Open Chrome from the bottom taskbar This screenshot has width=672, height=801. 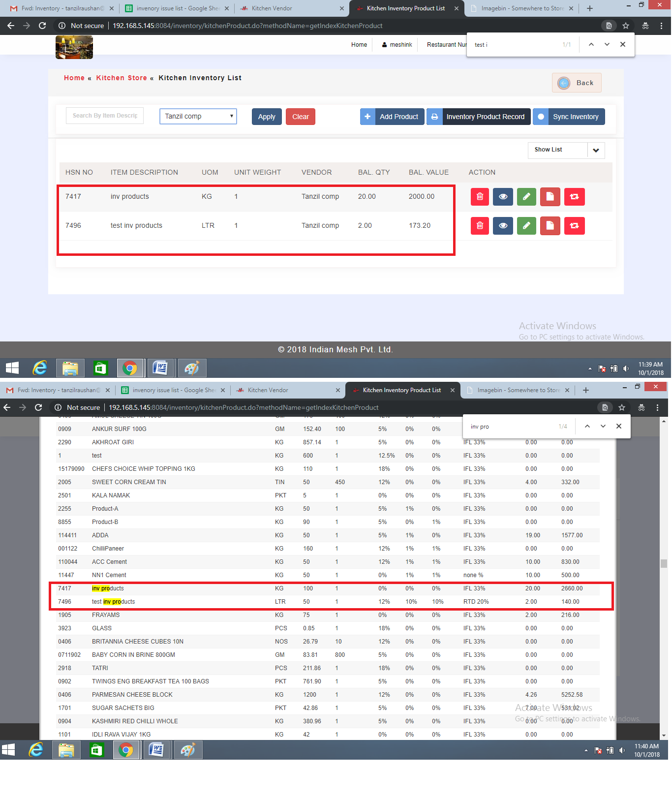coord(126,750)
